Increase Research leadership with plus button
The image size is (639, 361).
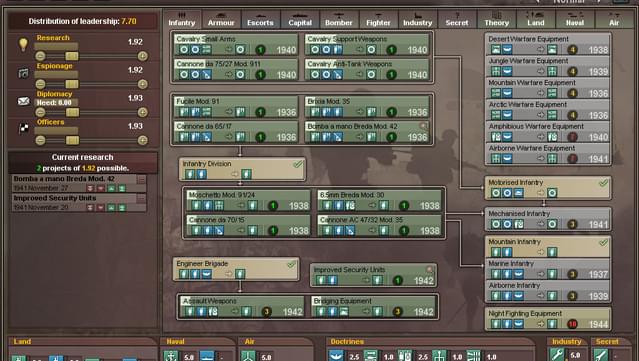[x=143, y=56]
